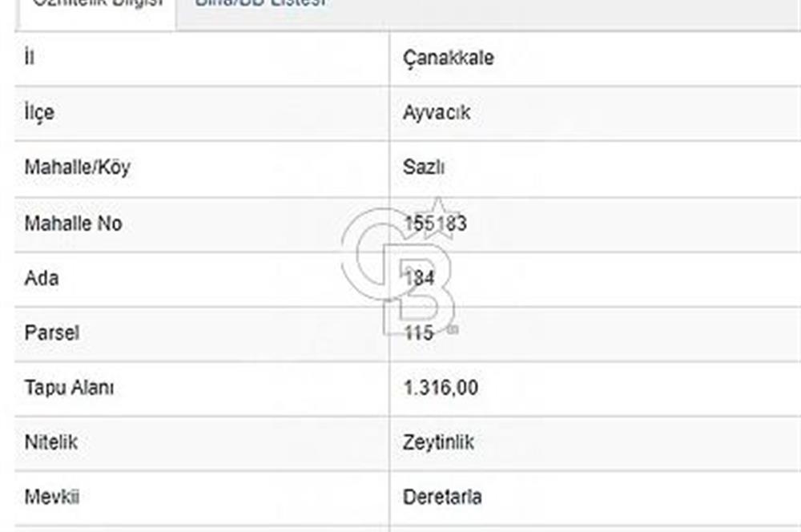The image size is (801, 532).
Task: Select the Deretarla mevkii value
Action: pyautogui.click(x=442, y=497)
